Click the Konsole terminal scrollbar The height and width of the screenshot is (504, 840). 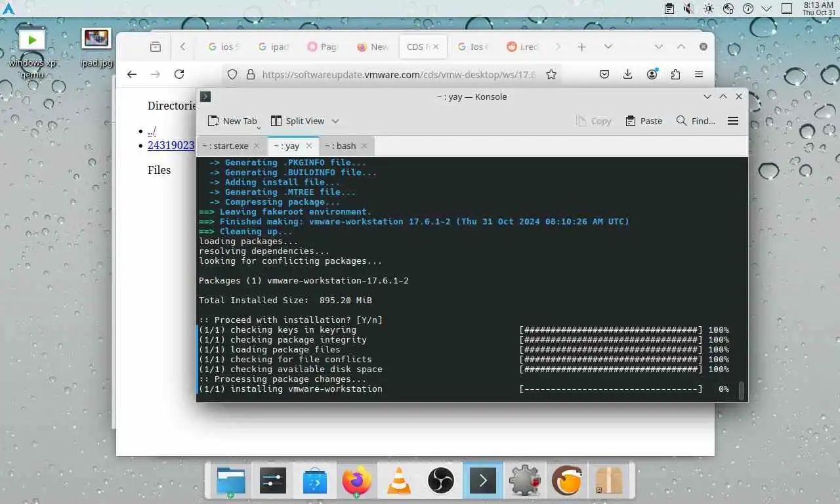742,390
